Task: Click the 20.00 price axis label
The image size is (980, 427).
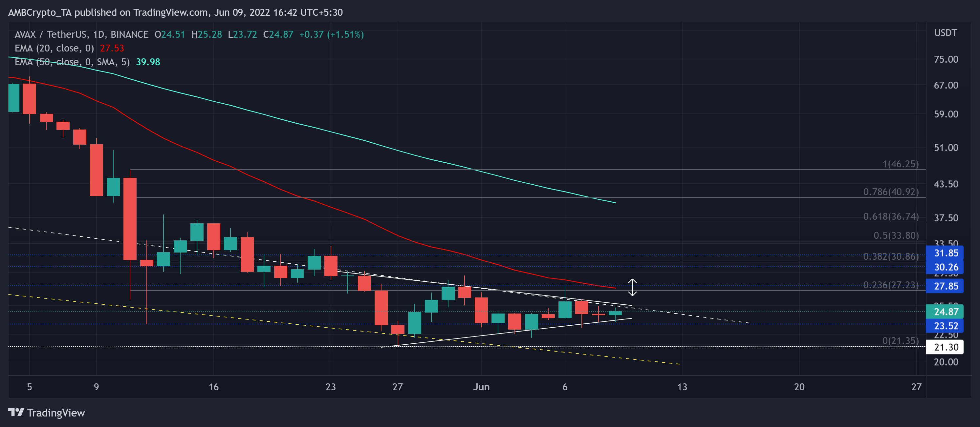Action: pyautogui.click(x=946, y=362)
